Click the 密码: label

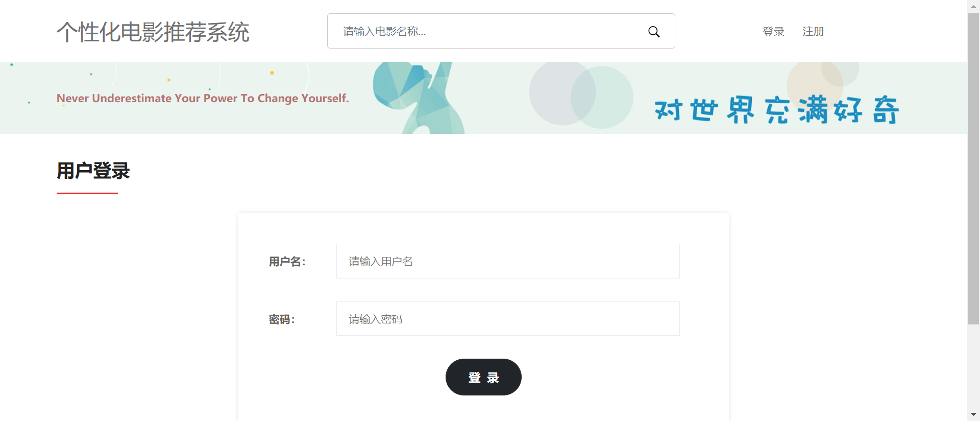point(282,320)
